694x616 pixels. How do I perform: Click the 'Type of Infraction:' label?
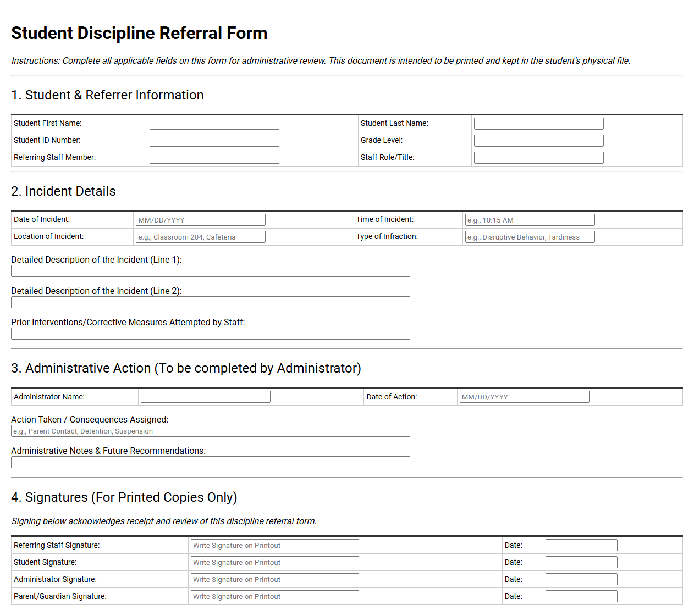pos(387,236)
